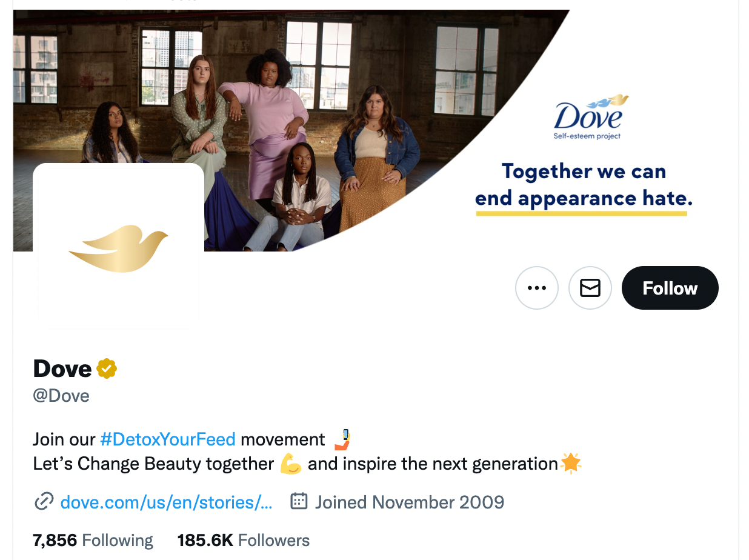The image size is (749, 560).
Task: Click the gold verified badge beside Dove
Action: [107, 368]
